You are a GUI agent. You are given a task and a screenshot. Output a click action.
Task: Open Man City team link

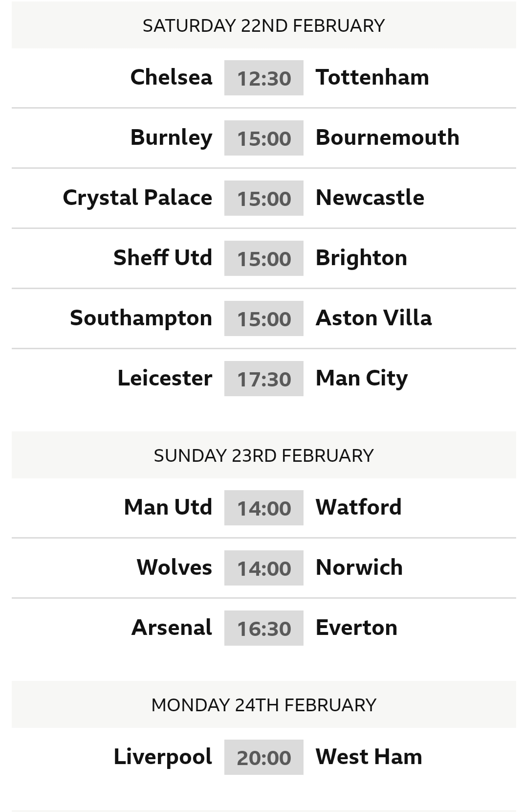pos(362,378)
